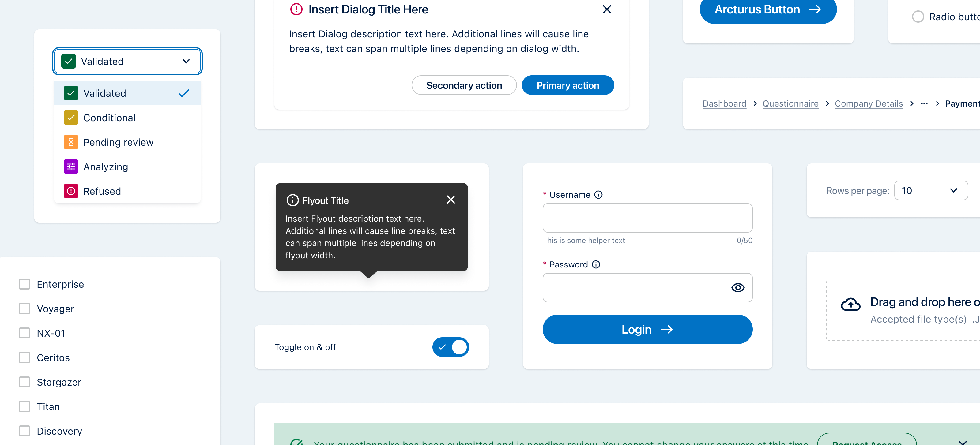
Task: Show password using the eye icon
Action: 738,288
